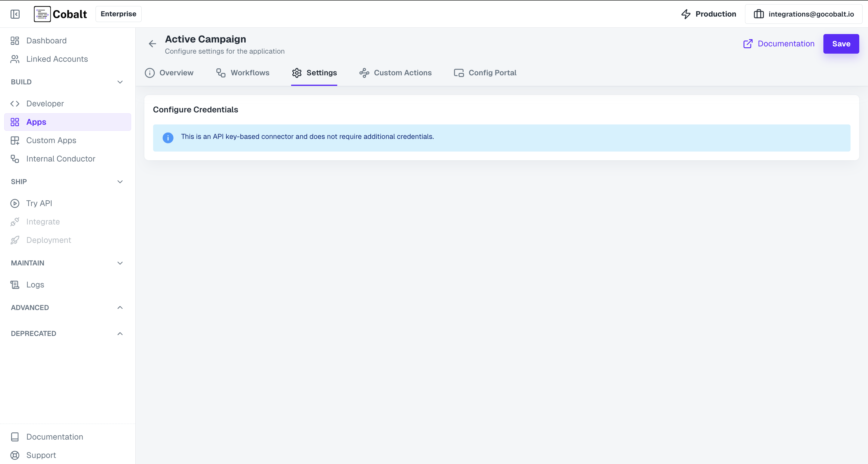Click the blue info icon in banner
This screenshot has width=868, height=464.
point(168,138)
